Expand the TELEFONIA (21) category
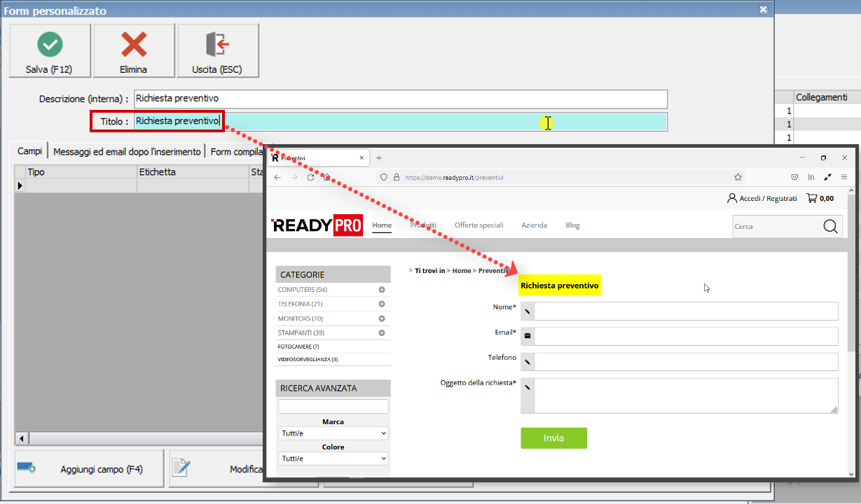 [x=382, y=304]
